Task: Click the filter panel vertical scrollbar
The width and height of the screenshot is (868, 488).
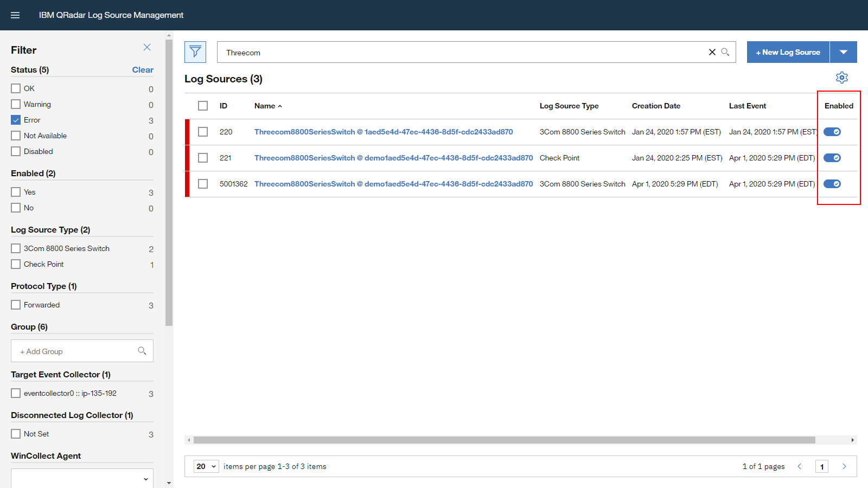Action: [x=169, y=182]
